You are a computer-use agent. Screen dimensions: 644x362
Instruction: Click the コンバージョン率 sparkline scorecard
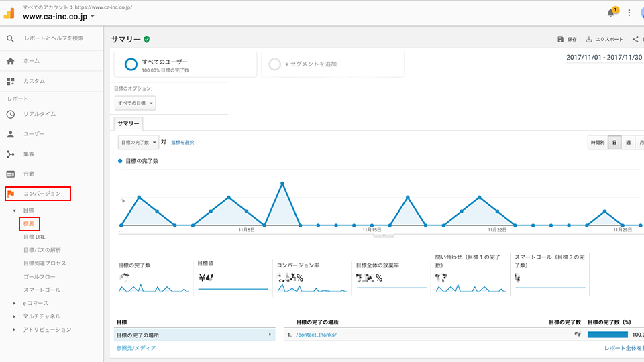312,278
